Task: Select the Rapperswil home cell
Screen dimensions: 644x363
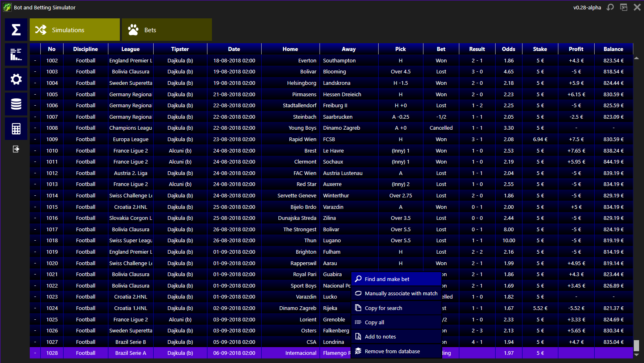Action: [290, 263]
